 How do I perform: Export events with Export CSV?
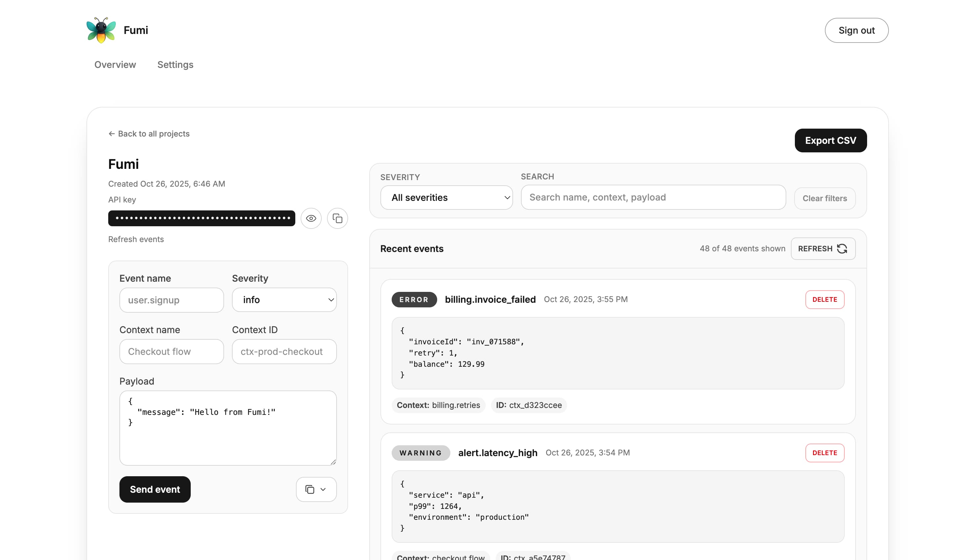coord(830,140)
